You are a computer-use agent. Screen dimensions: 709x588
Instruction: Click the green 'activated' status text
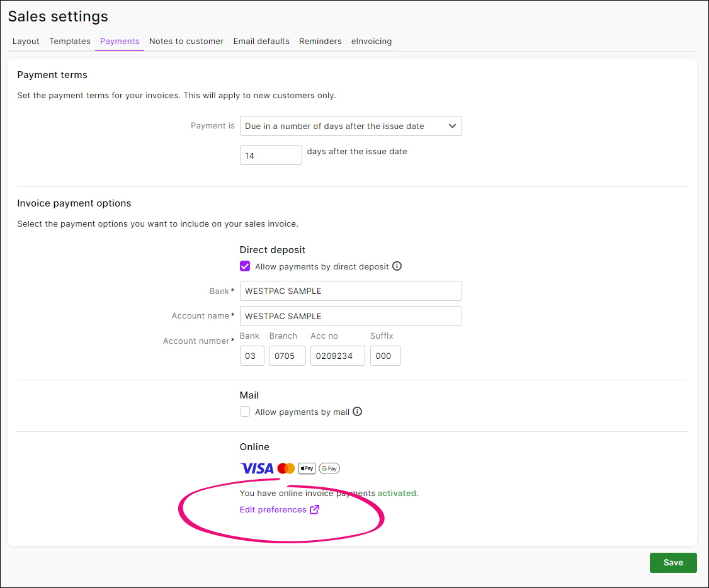coord(397,493)
